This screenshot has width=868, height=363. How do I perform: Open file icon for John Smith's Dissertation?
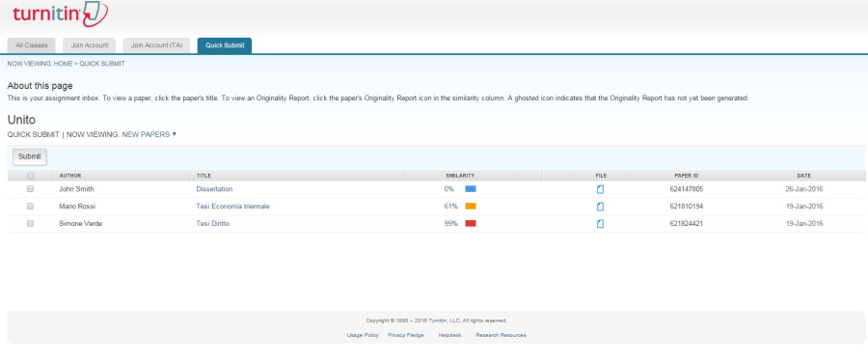(x=601, y=189)
